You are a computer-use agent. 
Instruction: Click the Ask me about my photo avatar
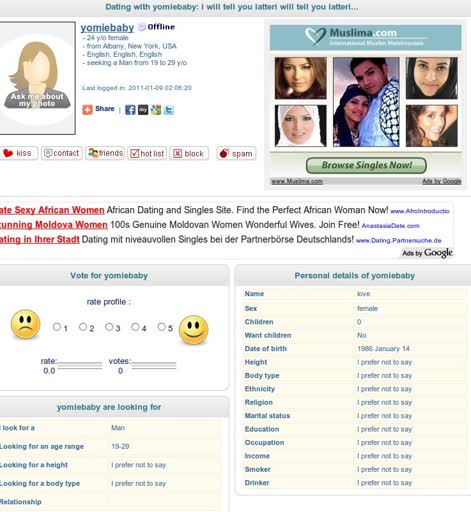(37, 78)
